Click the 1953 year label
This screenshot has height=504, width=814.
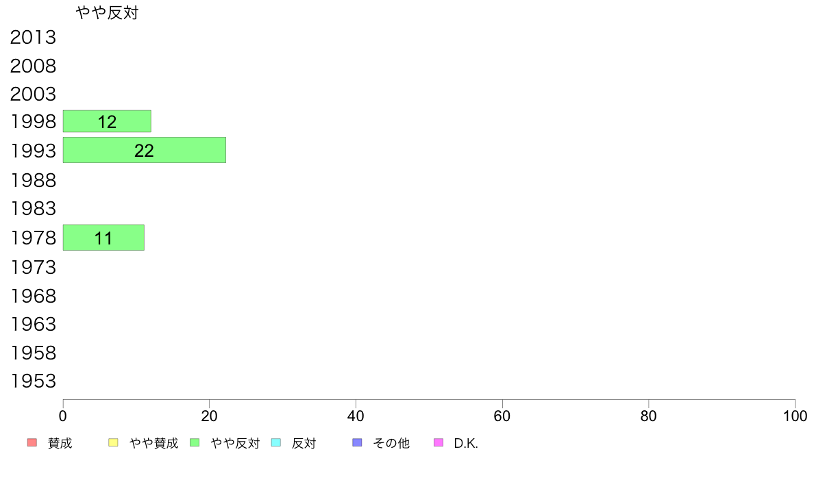point(33,381)
